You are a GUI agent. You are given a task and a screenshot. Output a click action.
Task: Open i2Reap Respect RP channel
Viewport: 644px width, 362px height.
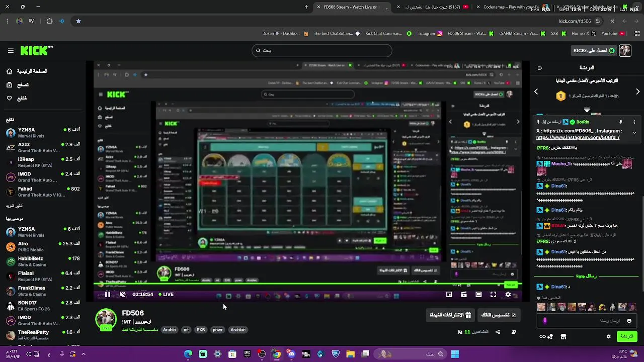coord(43,162)
